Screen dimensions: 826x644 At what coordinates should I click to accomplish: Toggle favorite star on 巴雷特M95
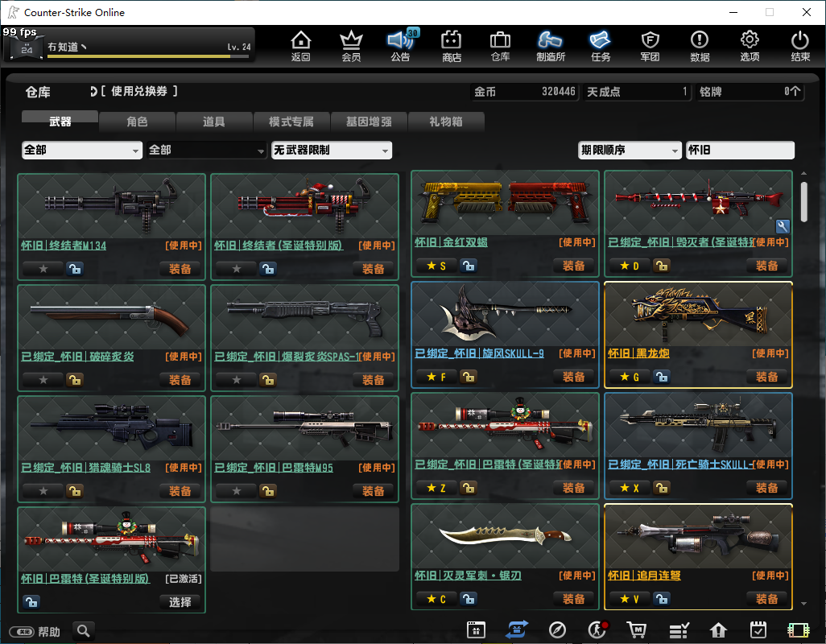pyautogui.click(x=237, y=491)
